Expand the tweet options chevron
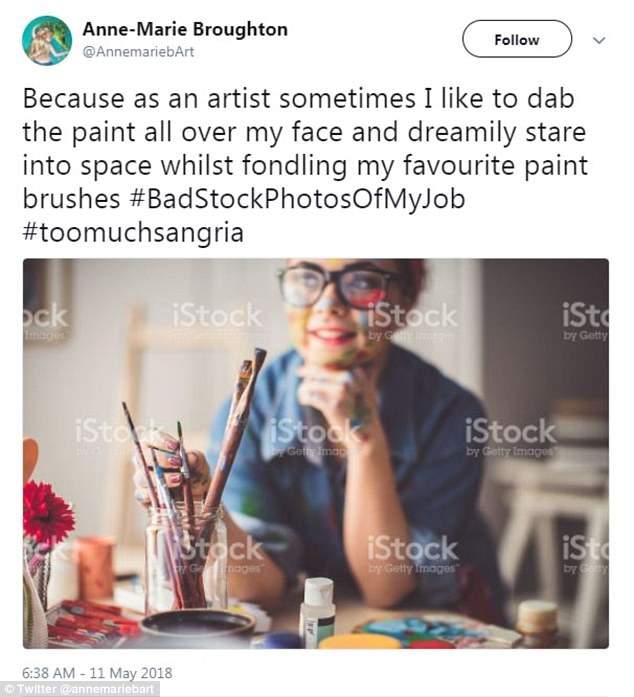This screenshot has width=634, height=697. [599, 40]
